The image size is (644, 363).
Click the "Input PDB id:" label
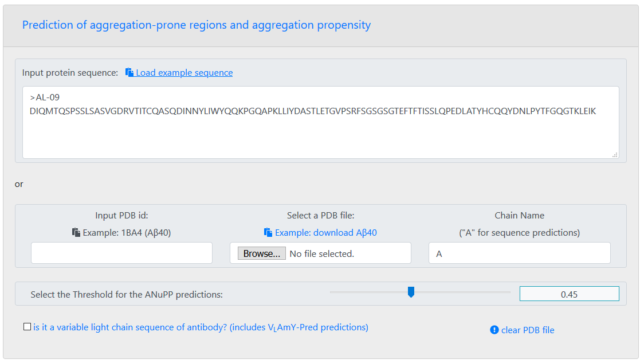pyautogui.click(x=121, y=216)
